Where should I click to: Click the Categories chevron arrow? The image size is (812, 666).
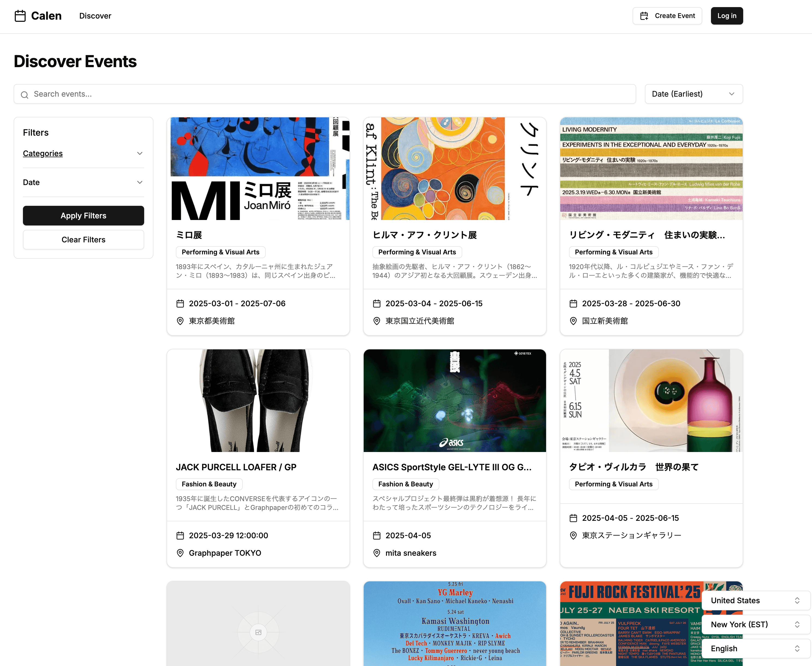pyautogui.click(x=140, y=153)
